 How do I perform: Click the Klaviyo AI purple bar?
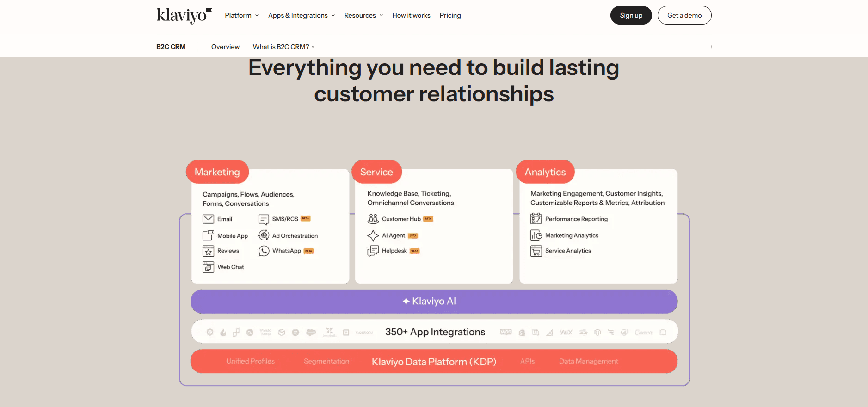pos(434,302)
